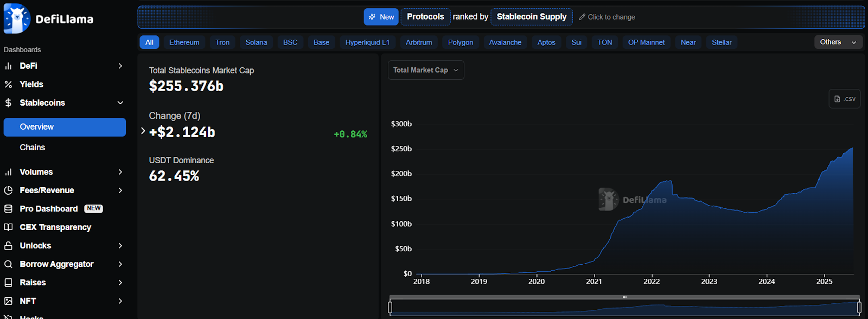The image size is (868, 319).
Task: Click the Volumes bar chart icon
Action: 8,172
